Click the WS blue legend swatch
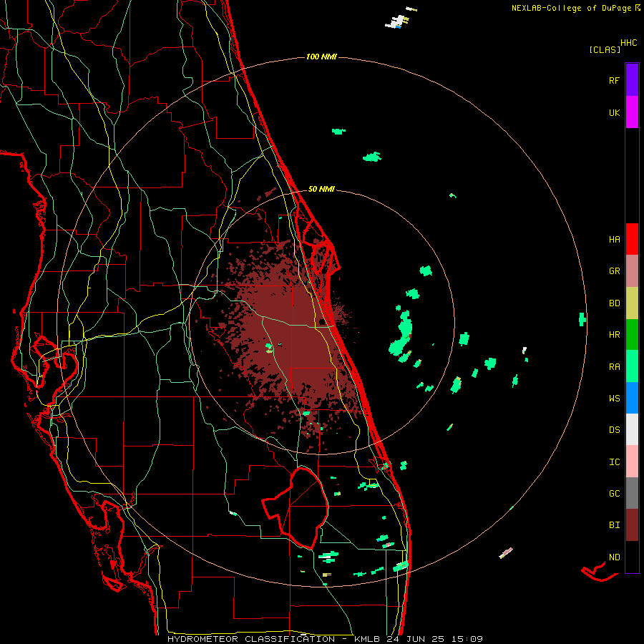This screenshot has width=644, height=644. tap(632, 398)
